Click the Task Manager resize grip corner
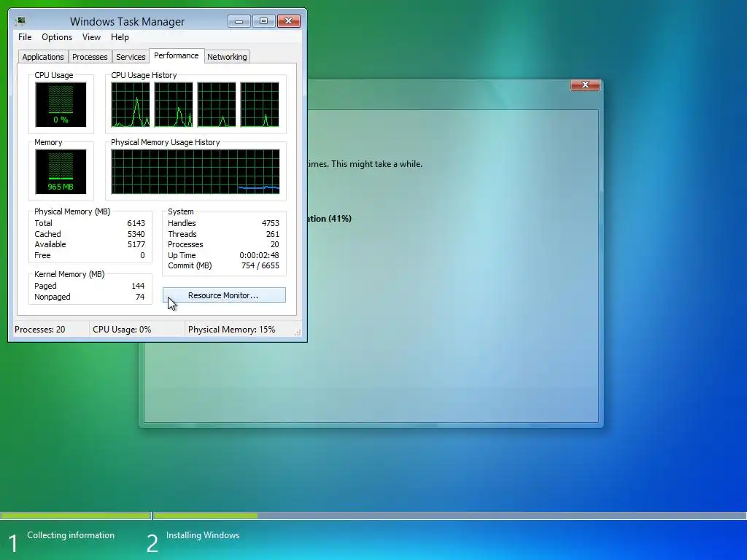Viewport: 747px width, 560px height. (298, 332)
